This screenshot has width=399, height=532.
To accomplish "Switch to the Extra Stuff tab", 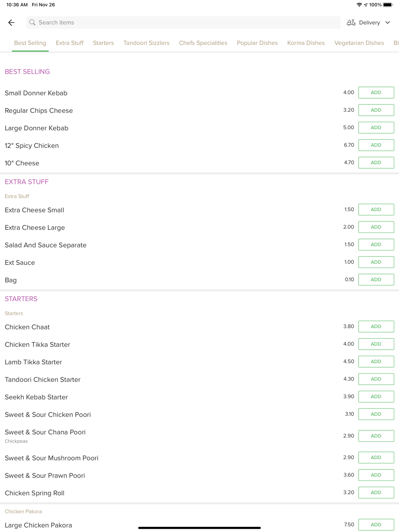I will (x=69, y=43).
